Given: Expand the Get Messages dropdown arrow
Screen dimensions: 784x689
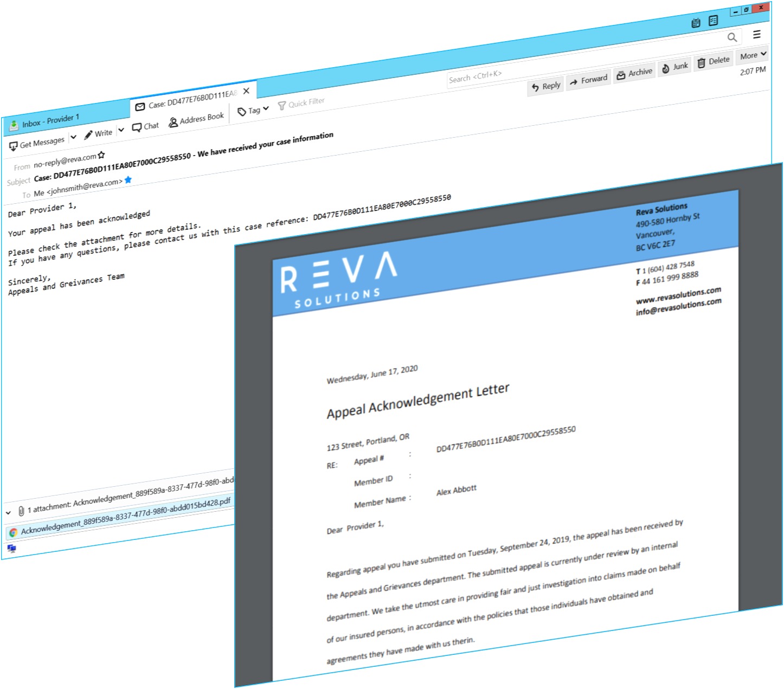Looking at the screenshot, I should click(x=73, y=137).
